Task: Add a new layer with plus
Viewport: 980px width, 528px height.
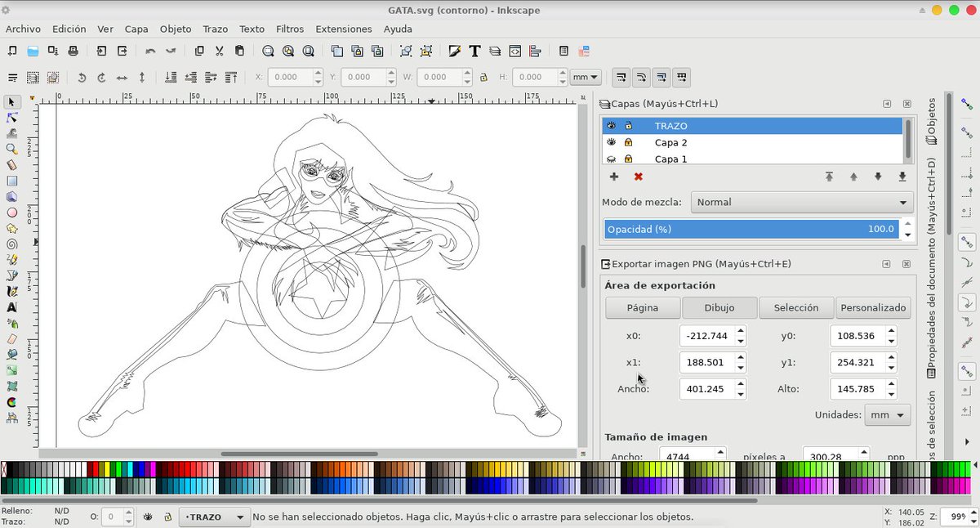Action: (614, 177)
